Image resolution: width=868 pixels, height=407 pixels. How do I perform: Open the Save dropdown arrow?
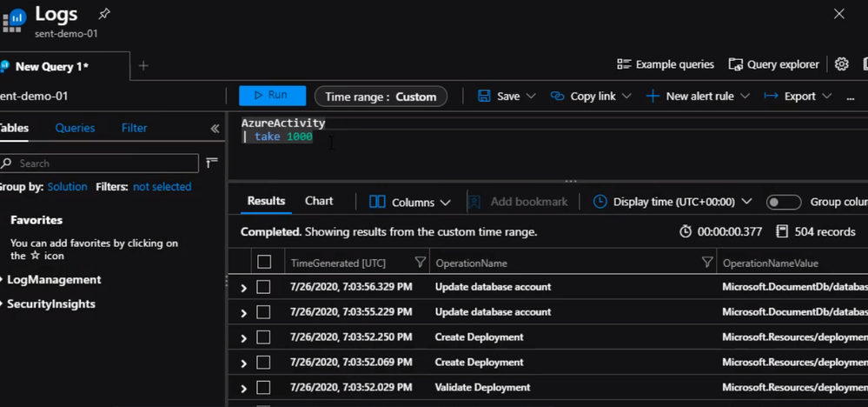tap(531, 97)
